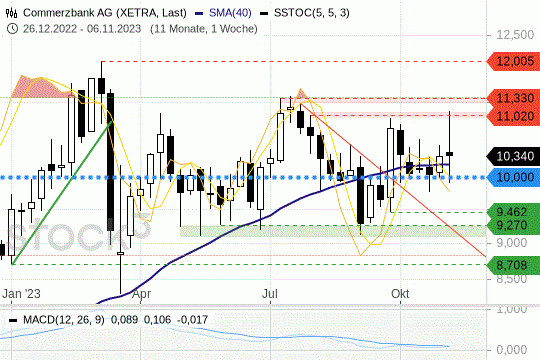
Task: Select the 11,020 red resistance price tag
Action: pos(513,116)
